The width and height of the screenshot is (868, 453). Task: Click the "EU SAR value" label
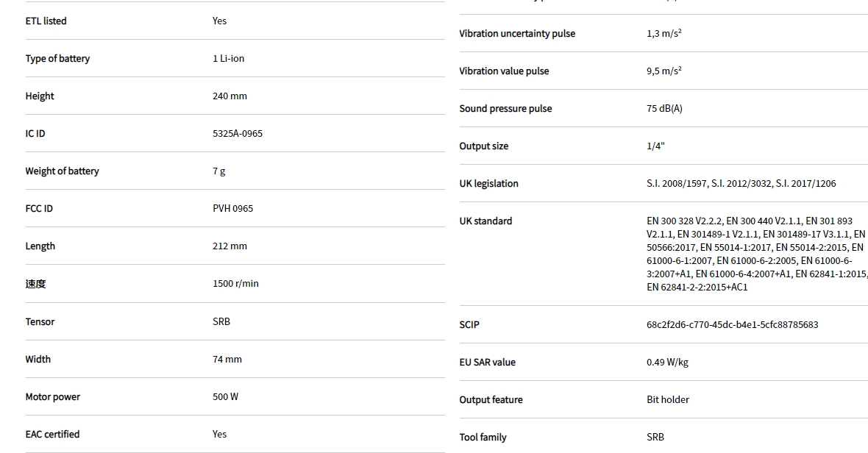coord(487,362)
